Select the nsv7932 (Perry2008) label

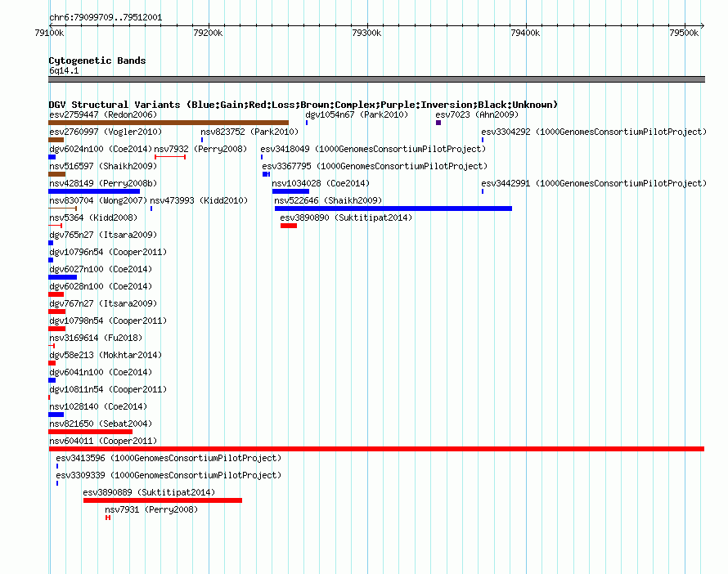coord(200,149)
